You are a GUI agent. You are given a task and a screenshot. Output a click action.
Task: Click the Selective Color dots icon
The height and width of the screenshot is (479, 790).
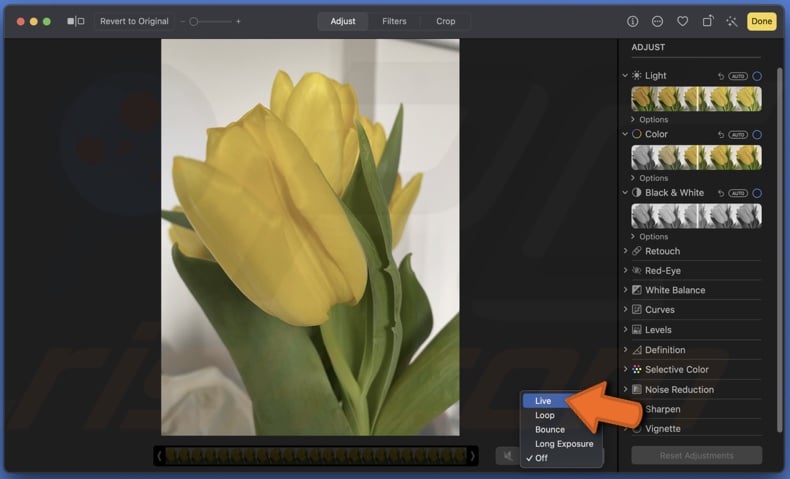(637, 369)
